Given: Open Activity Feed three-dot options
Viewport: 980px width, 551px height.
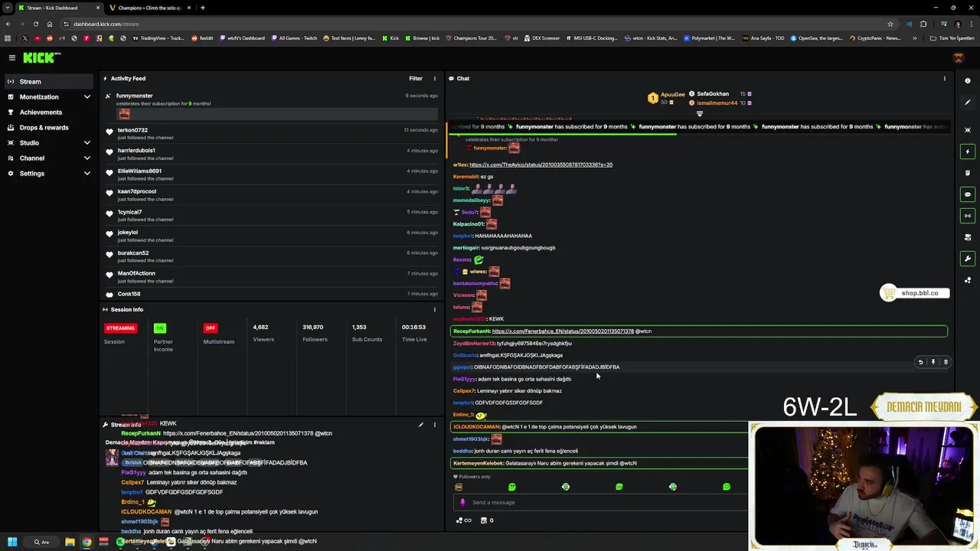Looking at the screenshot, I should pos(435,78).
